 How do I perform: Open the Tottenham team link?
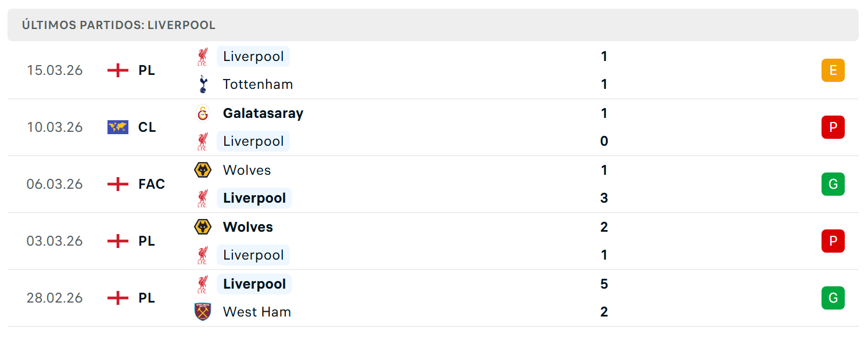click(258, 84)
